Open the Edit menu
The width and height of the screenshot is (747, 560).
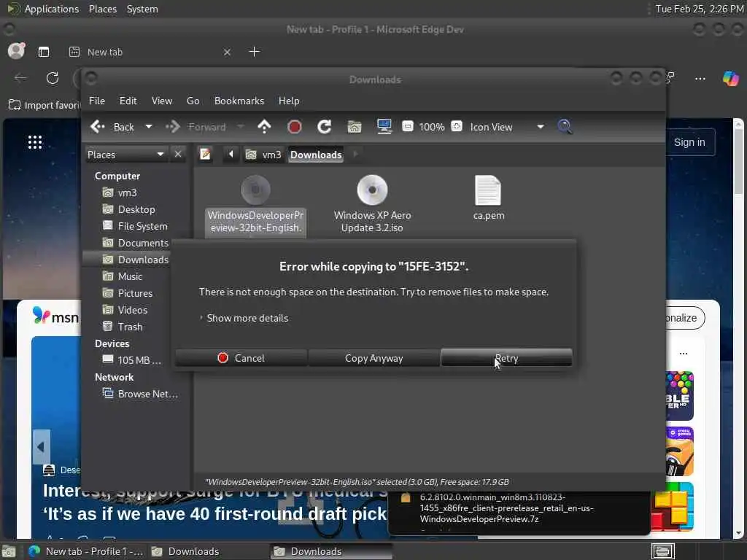[x=128, y=101]
